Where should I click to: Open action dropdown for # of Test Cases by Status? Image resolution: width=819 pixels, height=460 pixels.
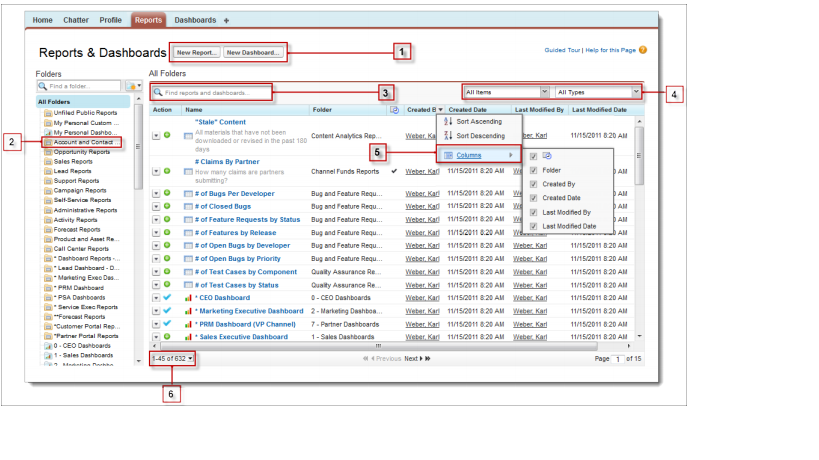(156, 285)
